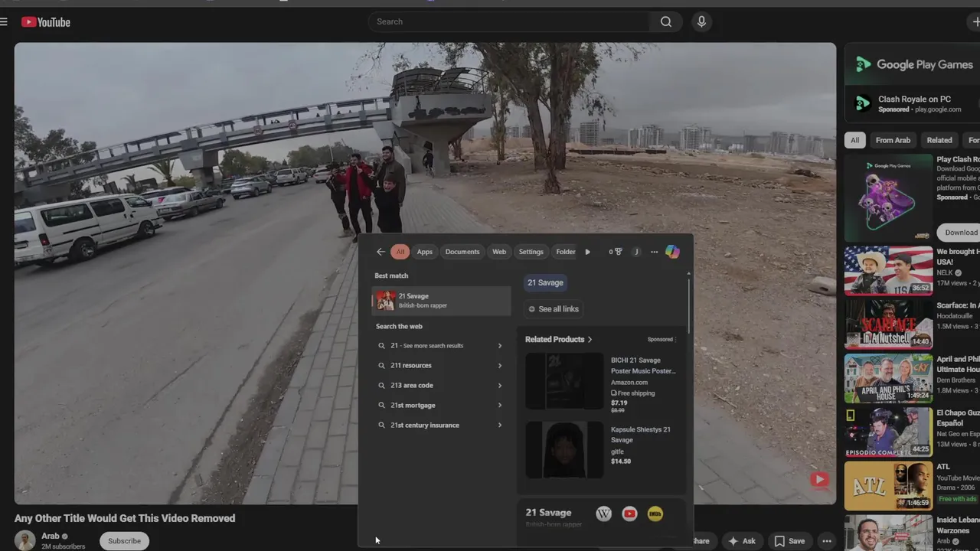
Task: Click the Create plus button
Action: (x=974, y=21)
